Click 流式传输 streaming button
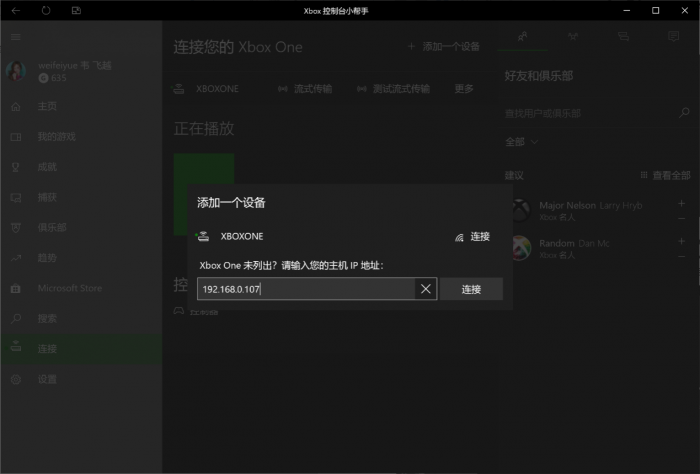 [305, 89]
